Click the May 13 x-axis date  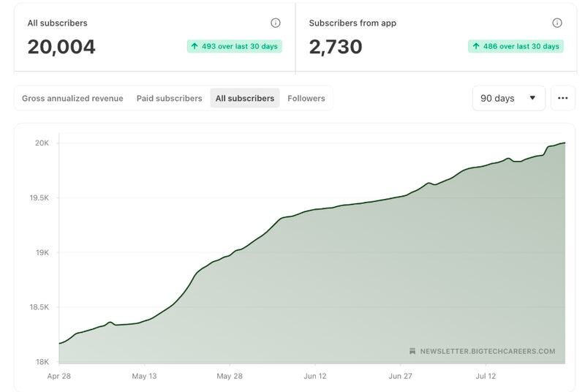144,376
